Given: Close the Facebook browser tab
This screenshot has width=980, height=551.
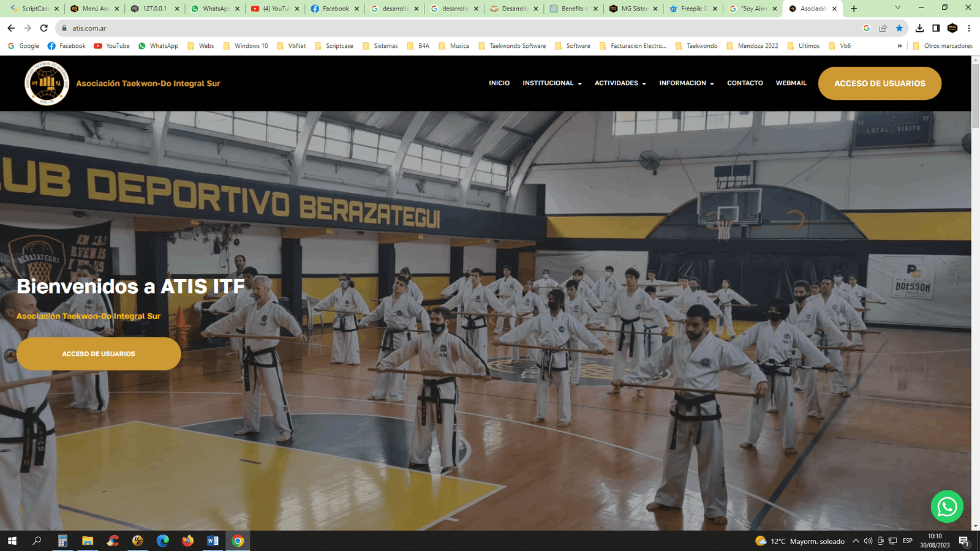Looking at the screenshot, I should [x=356, y=9].
